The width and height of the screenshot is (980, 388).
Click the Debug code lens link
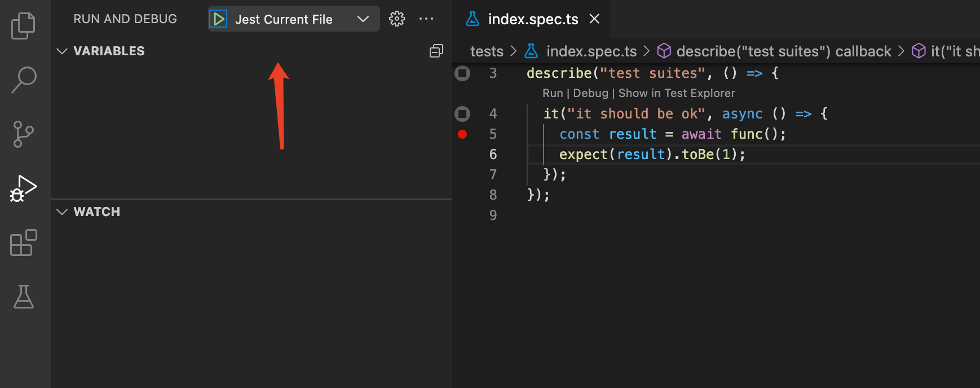coord(590,94)
